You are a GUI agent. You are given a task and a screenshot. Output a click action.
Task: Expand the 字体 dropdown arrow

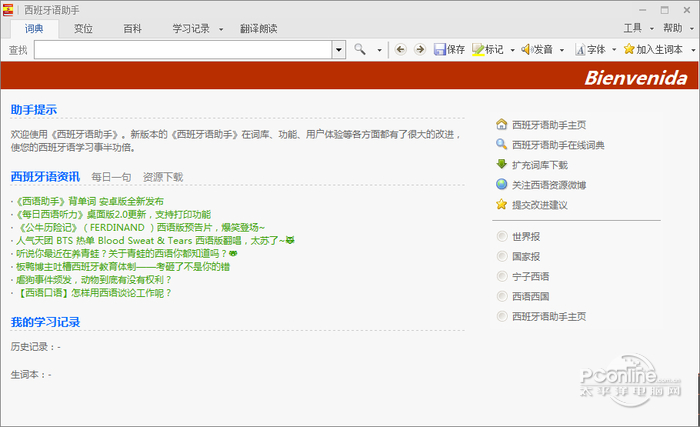tap(614, 50)
